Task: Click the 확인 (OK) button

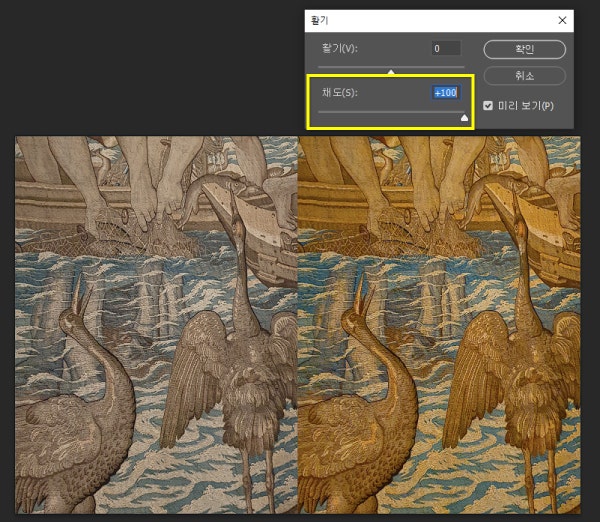Action: 525,48
